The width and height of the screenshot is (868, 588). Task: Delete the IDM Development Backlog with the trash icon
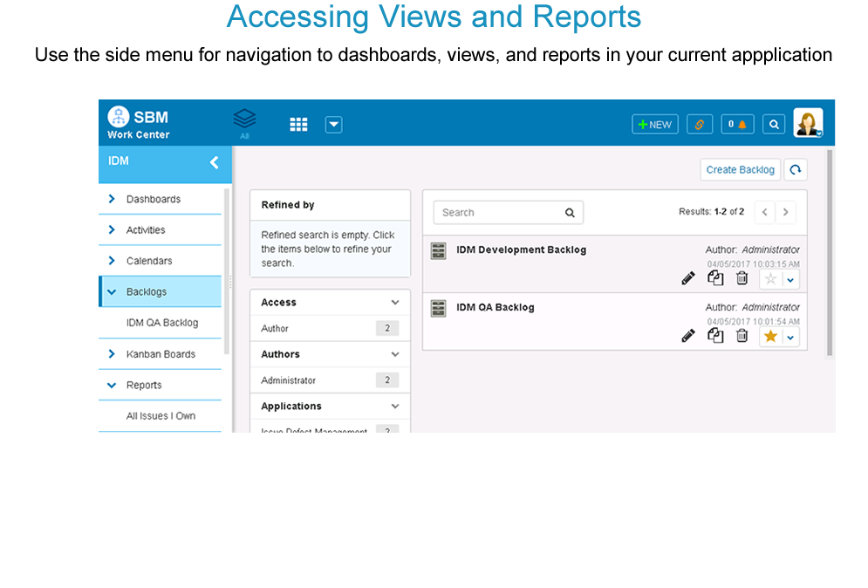point(742,278)
